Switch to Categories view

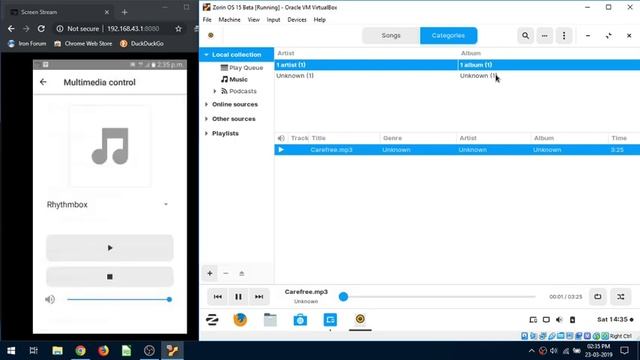coord(448,36)
